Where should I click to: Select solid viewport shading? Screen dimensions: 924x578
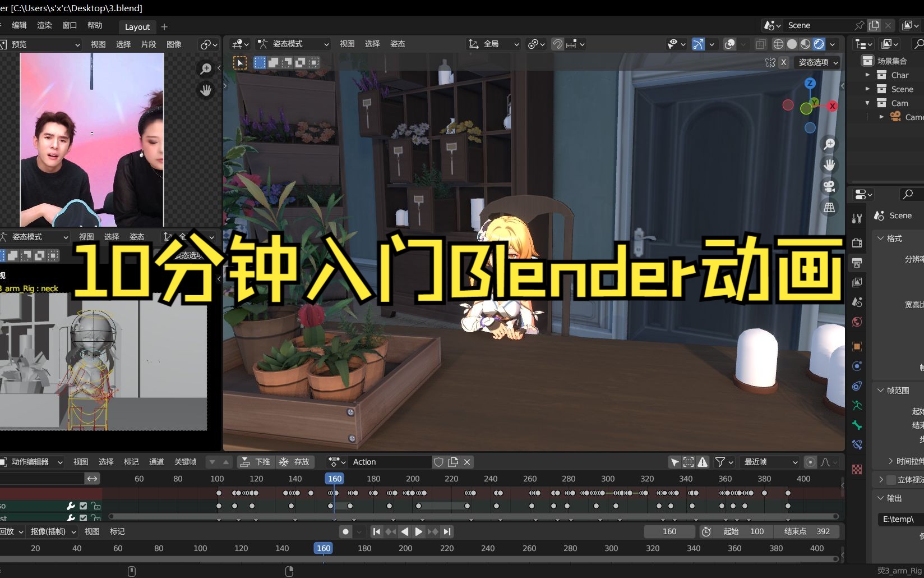pos(792,44)
